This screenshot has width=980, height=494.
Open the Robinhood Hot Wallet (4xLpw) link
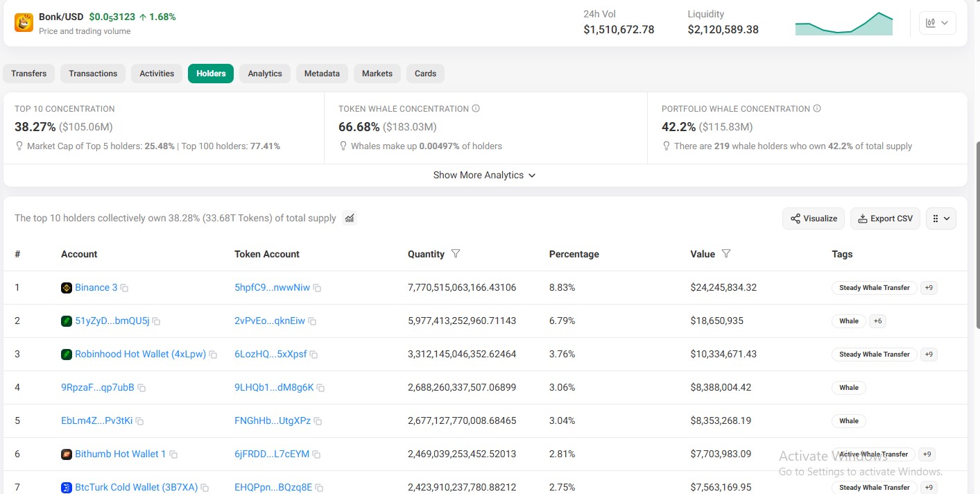pyautogui.click(x=141, y=354)
